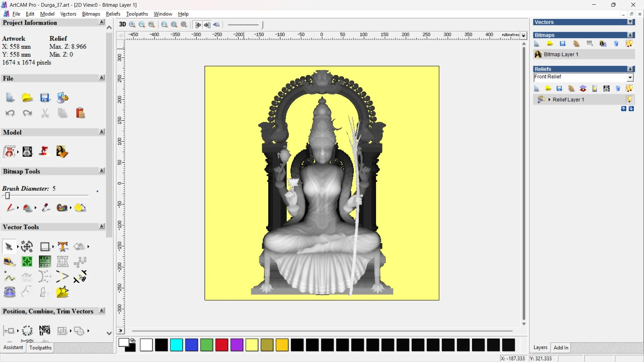Click the Zoom Out tool
Image resolution: width=644 pixels, height=362 pixels.
[142, 24]
